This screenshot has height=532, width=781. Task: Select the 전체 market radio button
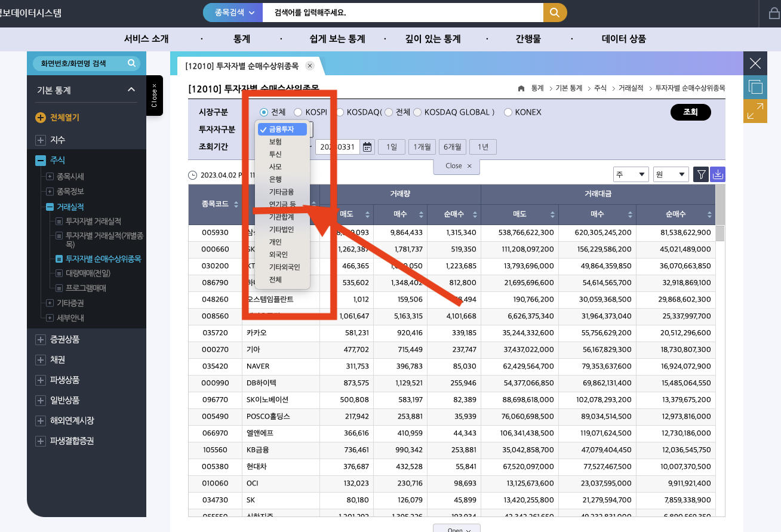(x=263, y=112)
